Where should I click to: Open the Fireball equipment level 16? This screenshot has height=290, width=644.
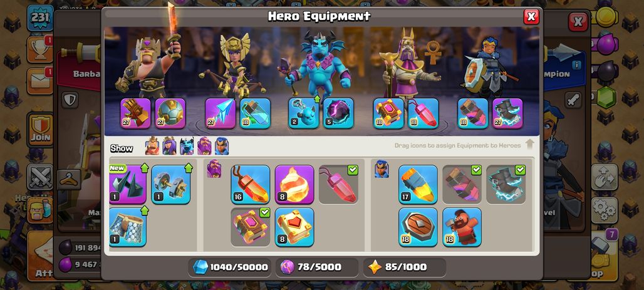pyautogui.click(x=251, y=184)
